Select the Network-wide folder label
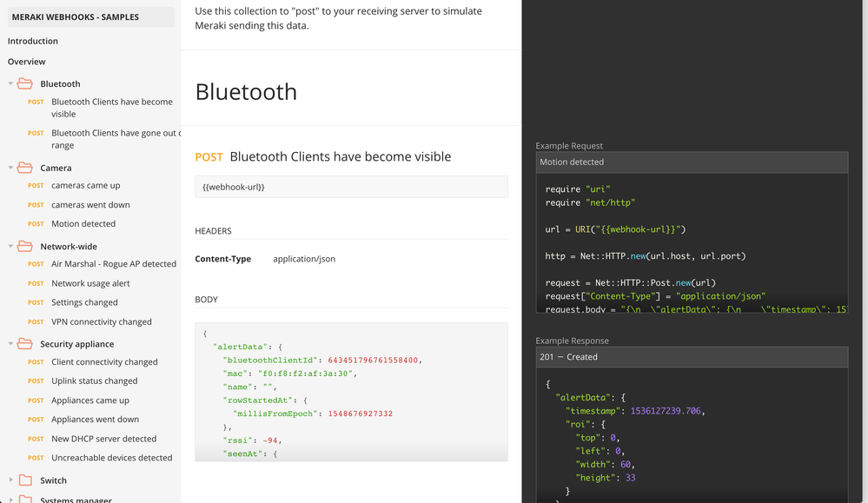Image resolution: width=868 pixels, height=503 pixels. point(69,246)
